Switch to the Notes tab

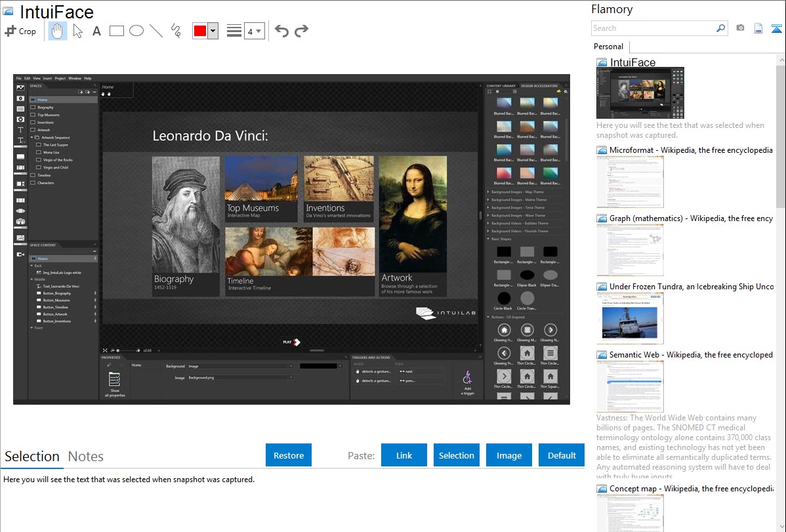(86, 457)
